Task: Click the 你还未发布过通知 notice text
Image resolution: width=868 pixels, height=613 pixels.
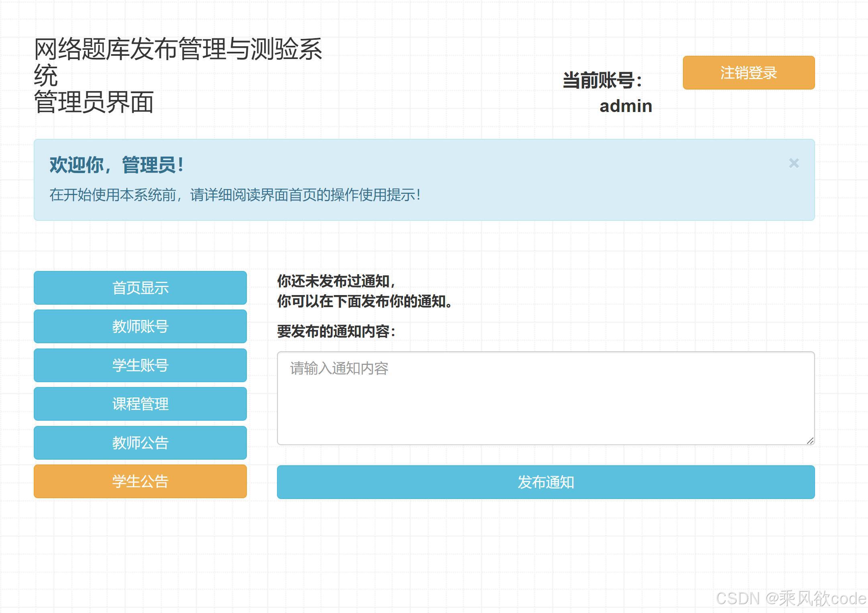Action: (x=336, y=281)
